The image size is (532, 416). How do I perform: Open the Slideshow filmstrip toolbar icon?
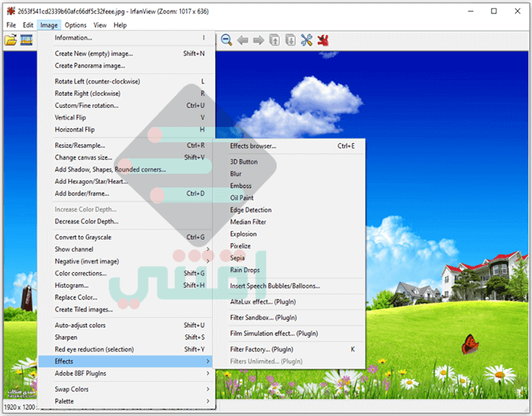pos(26,40)
